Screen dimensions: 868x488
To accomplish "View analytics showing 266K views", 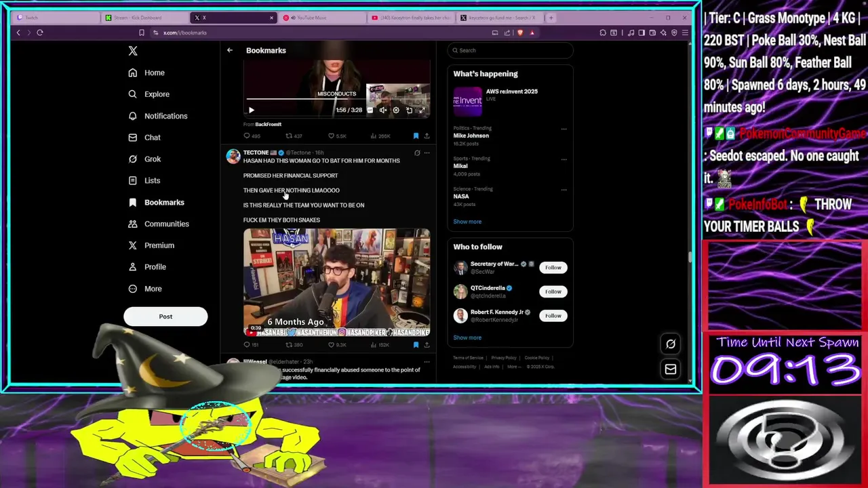I will coord(380,136).
